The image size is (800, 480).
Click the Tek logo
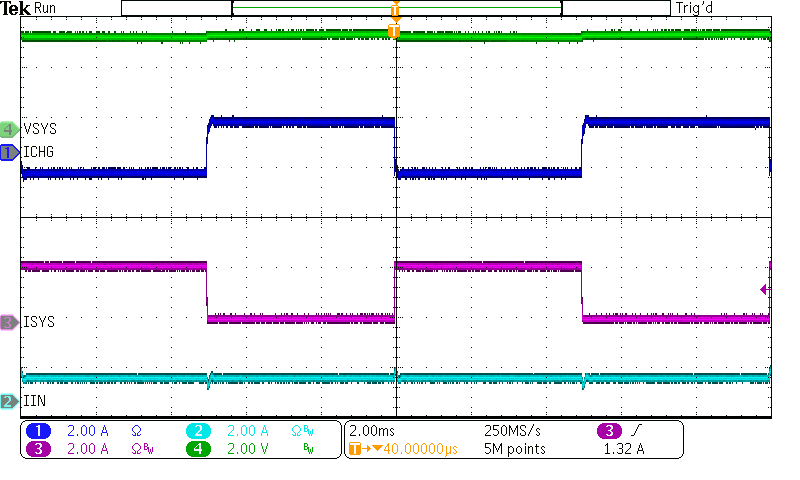pyautogui.click(x=15, y=8)
